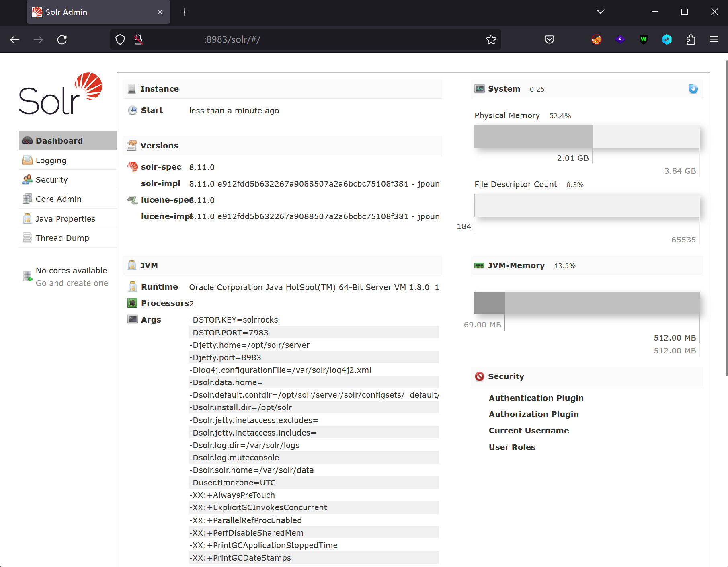Click the -Djetty.port=8983 argument
The width and height of the screenshot is (728, 567).
tap(314, 357)
